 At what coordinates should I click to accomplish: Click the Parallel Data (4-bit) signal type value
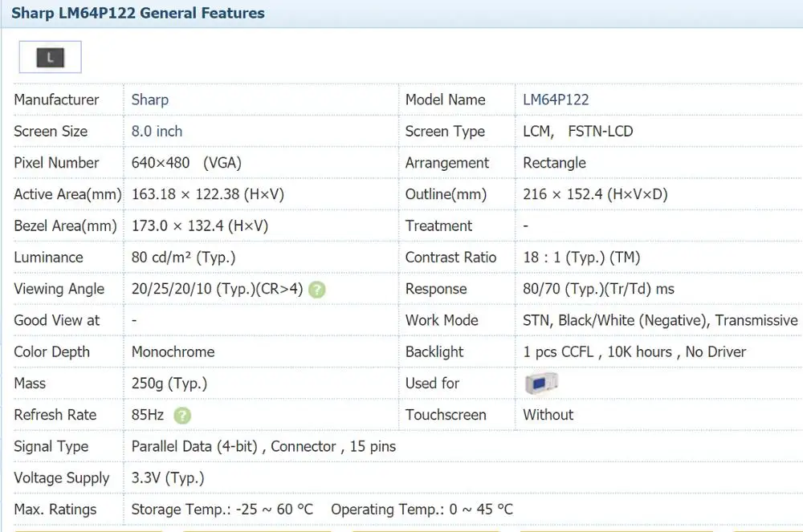263,447
